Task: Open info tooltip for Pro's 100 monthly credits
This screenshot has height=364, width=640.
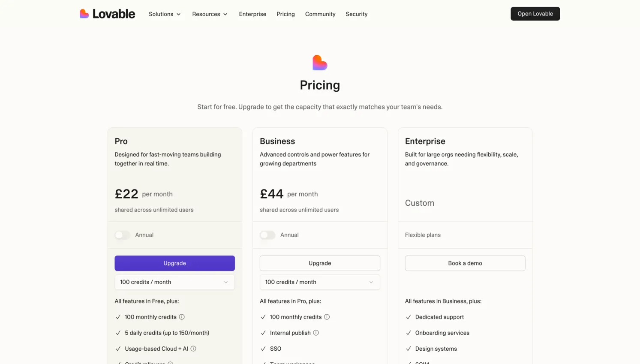Action: pos(182,317)
